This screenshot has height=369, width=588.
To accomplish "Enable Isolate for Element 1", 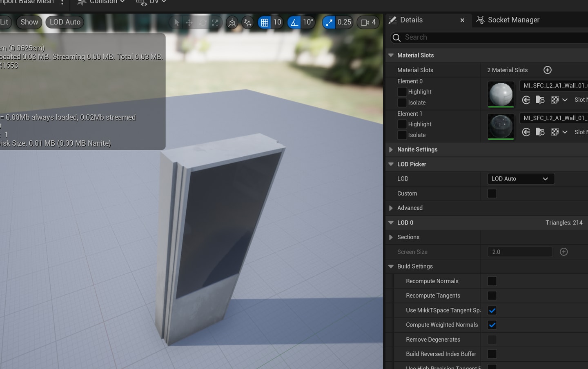I will click(x=402, y=135).
